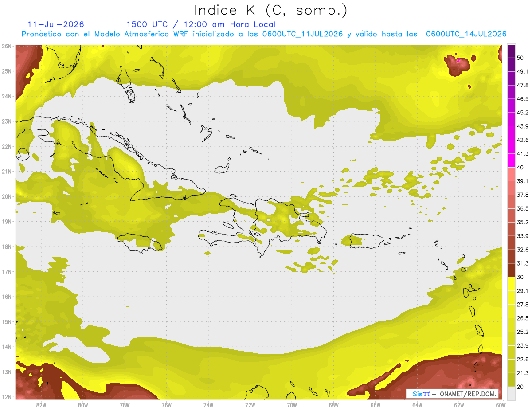The image size is (532, 411).
Task: Click the "42.6" color scale label
Action: (x=522, y=140)
